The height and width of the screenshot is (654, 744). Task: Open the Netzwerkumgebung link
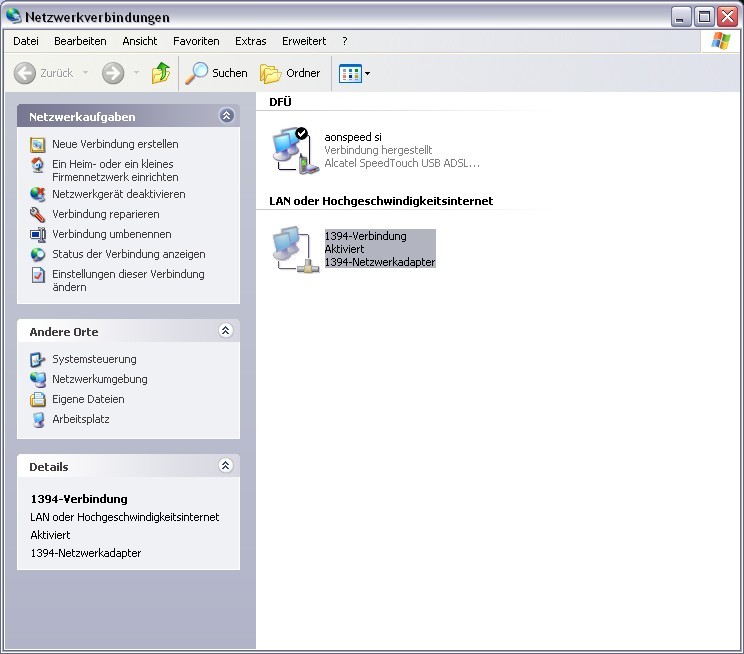pos(100,379)
